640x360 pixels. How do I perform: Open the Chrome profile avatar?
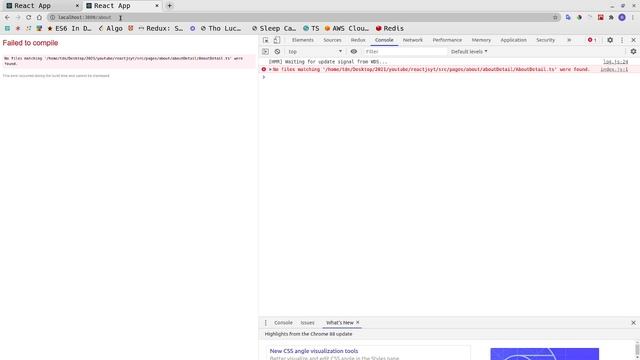coord(622,17)
